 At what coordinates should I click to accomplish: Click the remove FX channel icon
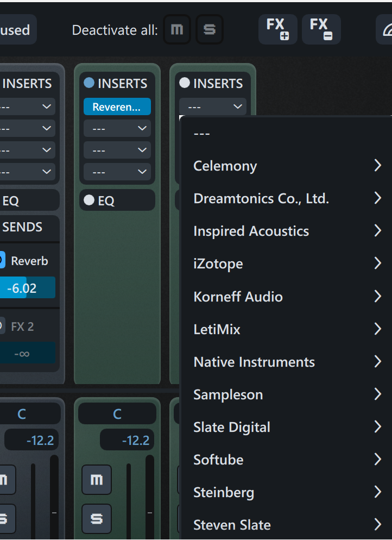pyautogui.click(x=321, y=29)
